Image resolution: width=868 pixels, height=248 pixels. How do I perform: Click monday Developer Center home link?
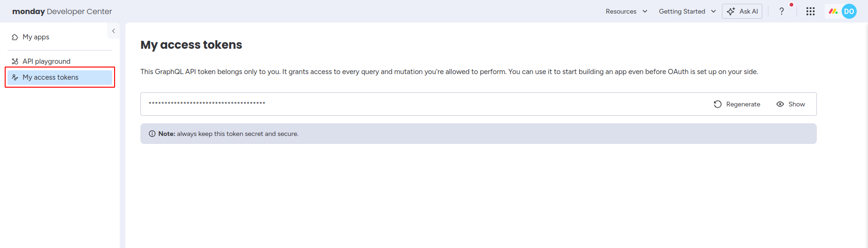pyautogui.click(x=62, y=11)
